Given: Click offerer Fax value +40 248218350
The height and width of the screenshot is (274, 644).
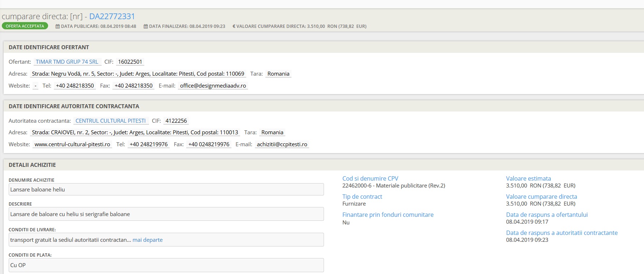Looking at the screenshot, I should pyautogui.click(x=133, y=86).
